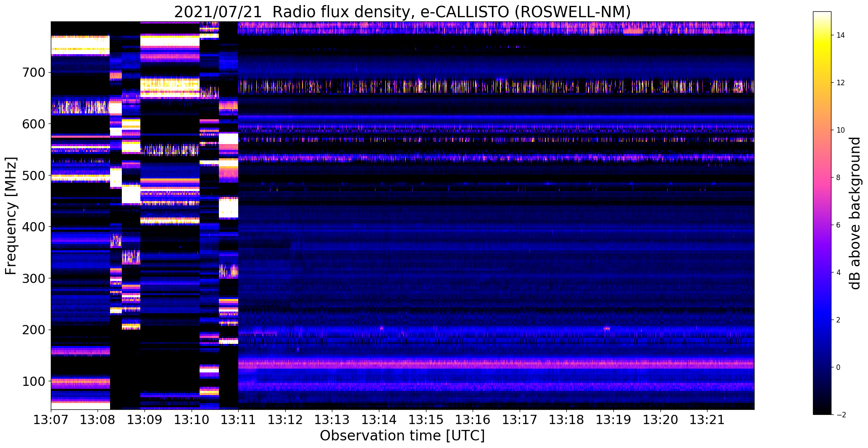Click the 13:14 time tick label
Viewport: 868px width, 448px height.
(x=379, y=420)
